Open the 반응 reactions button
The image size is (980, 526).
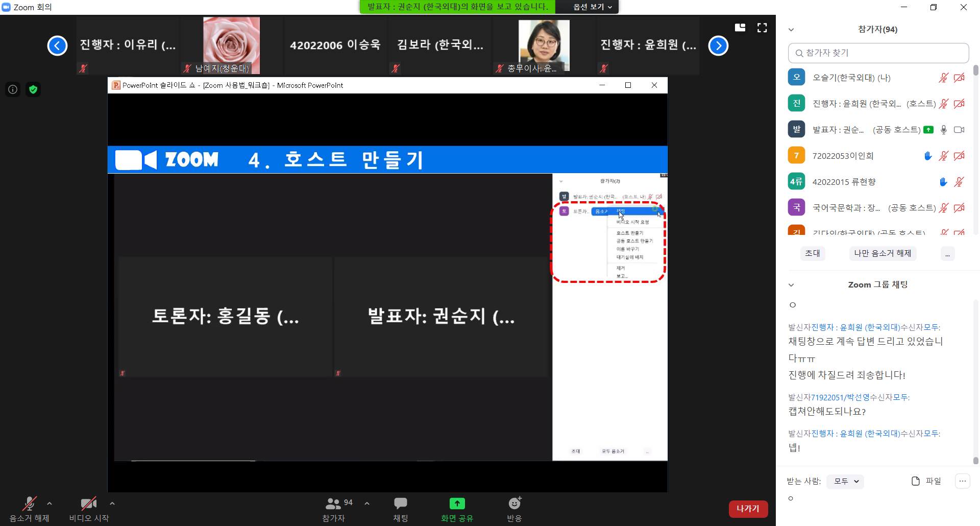pos(514,509)
